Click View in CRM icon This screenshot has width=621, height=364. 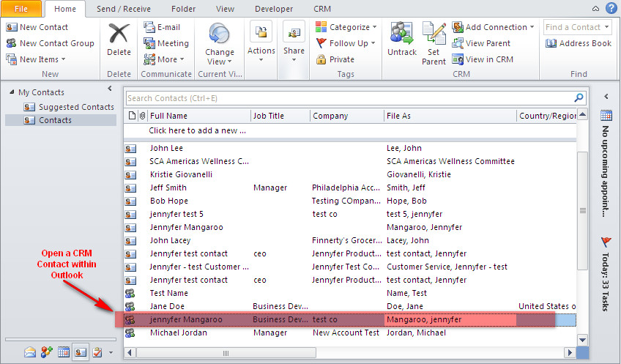click(x=458, y=59)
